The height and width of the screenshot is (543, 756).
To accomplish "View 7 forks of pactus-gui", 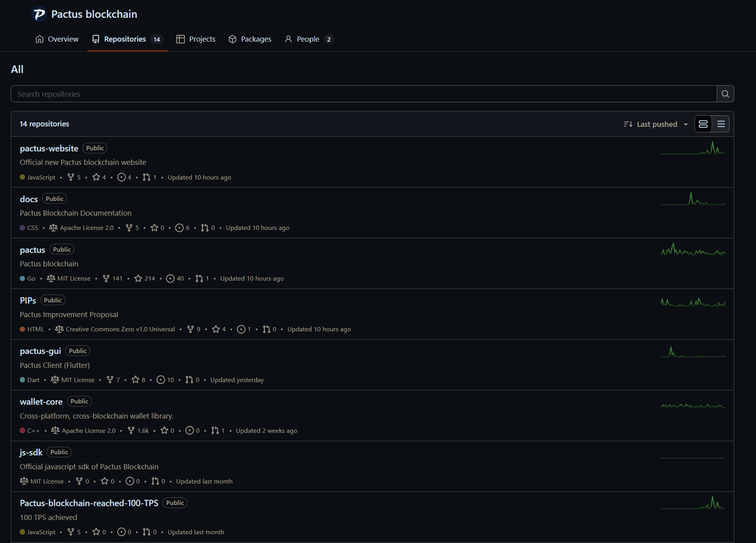I will (113, 380).
